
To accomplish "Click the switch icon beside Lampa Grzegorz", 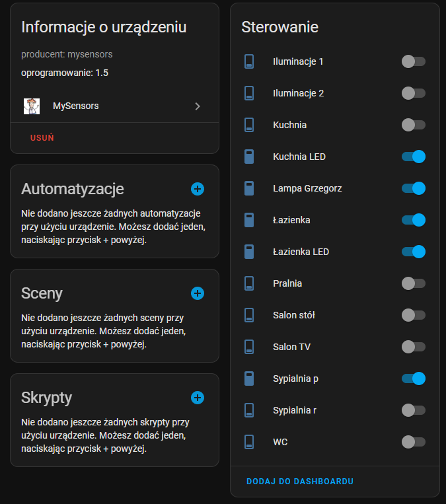I will click(249, 188).
